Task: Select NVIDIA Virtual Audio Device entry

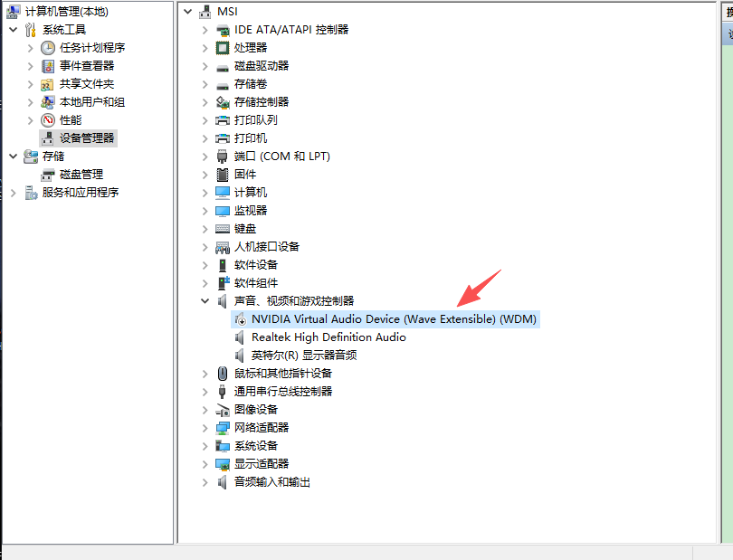Action: (x=394, y=319)
